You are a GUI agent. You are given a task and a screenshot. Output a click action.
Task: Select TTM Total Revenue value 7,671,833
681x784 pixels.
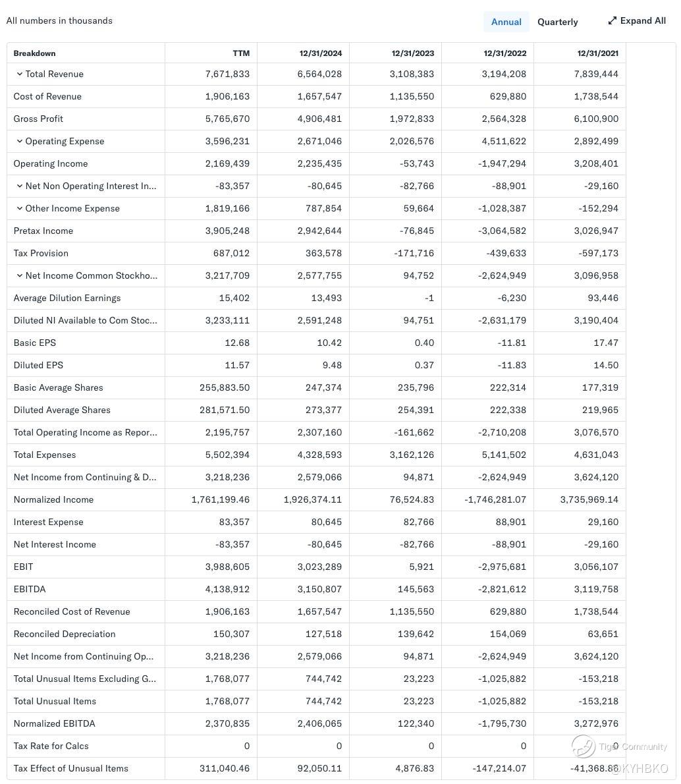[227, 74]
